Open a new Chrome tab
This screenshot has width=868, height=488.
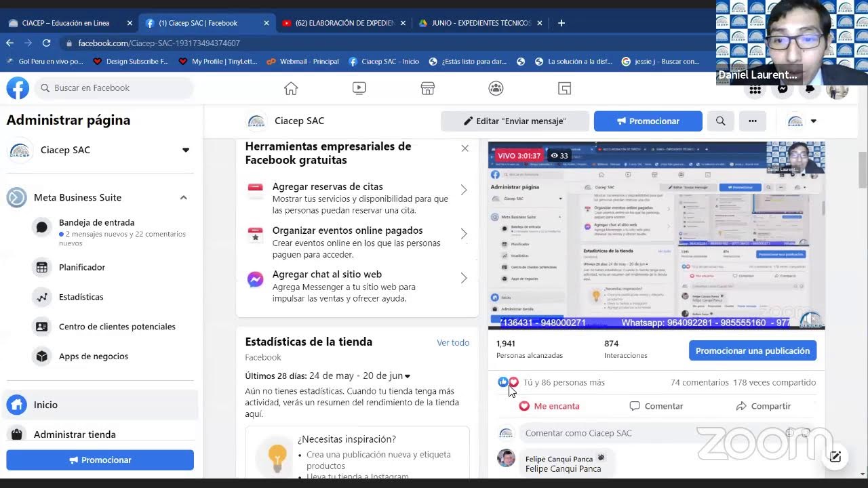click(x=561, y=23)
